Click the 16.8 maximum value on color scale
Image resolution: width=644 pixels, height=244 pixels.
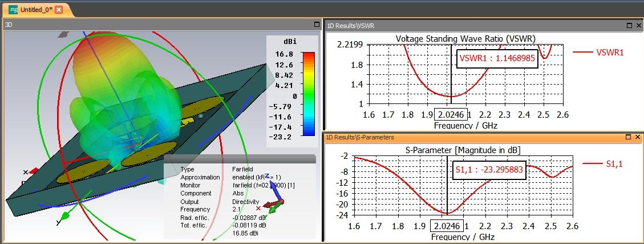[x=285, y=54]
